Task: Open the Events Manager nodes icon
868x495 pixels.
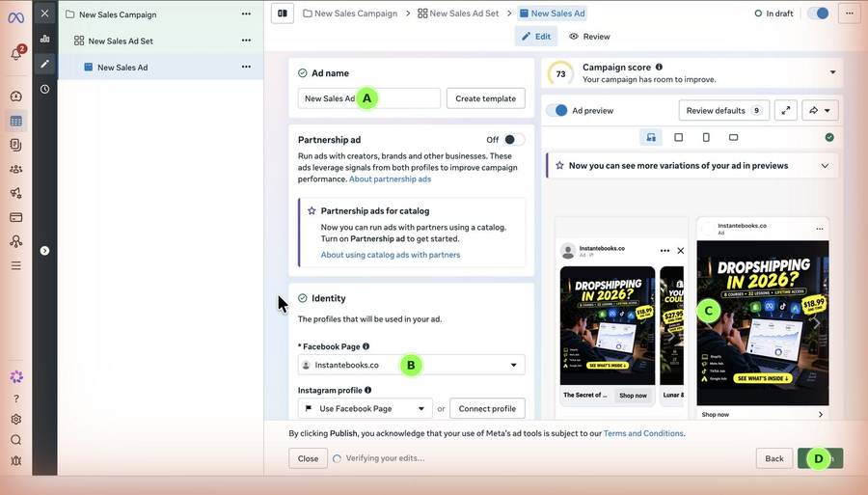Action: point(16,241)
